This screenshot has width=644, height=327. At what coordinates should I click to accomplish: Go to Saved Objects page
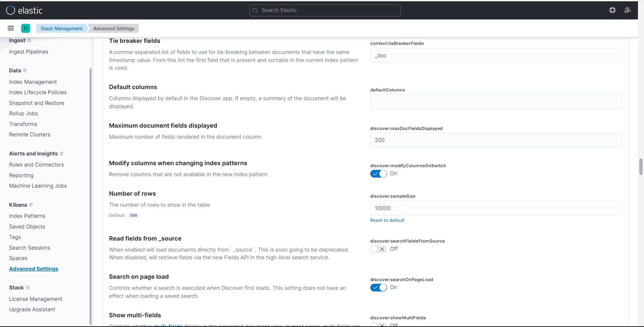(x=27, y=226)
